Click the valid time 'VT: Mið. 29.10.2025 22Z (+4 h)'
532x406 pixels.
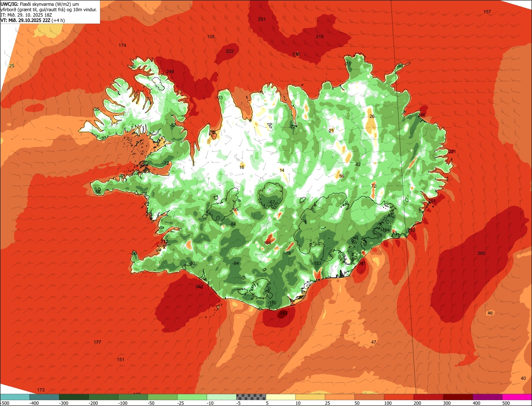pos(33,20)
